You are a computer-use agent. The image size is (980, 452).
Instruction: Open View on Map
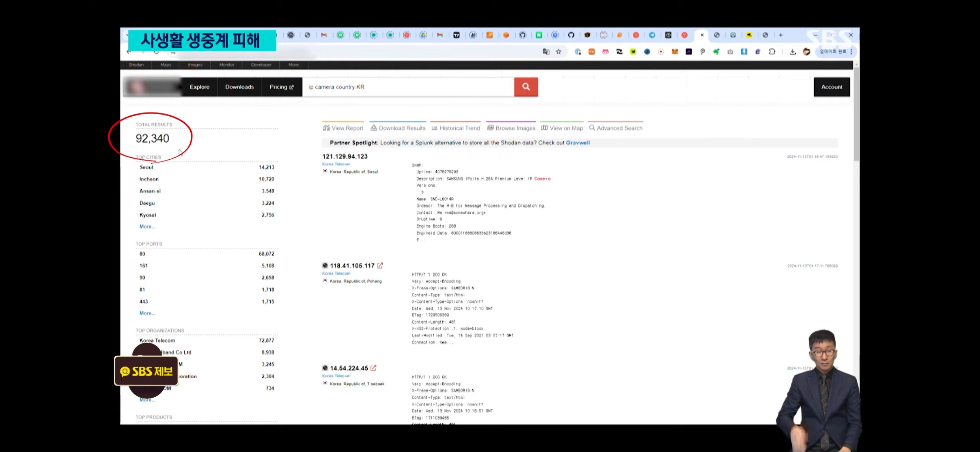click(562, 128)
